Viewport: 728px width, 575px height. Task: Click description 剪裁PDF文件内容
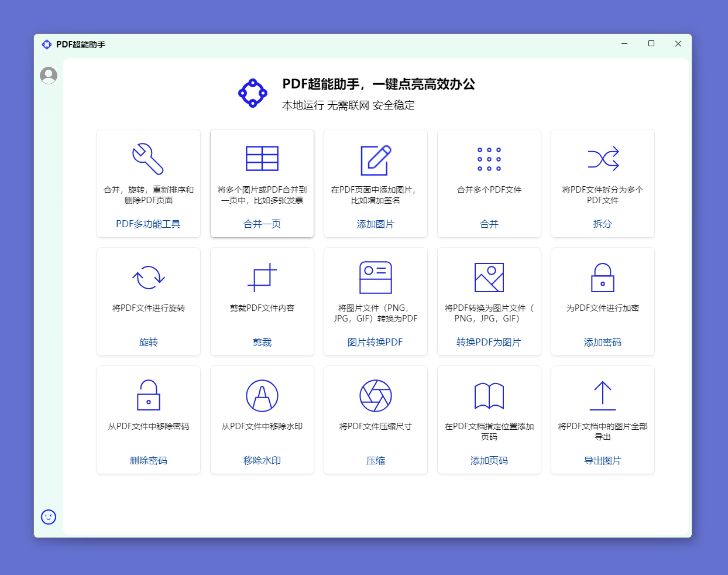[x=262, y=308]
